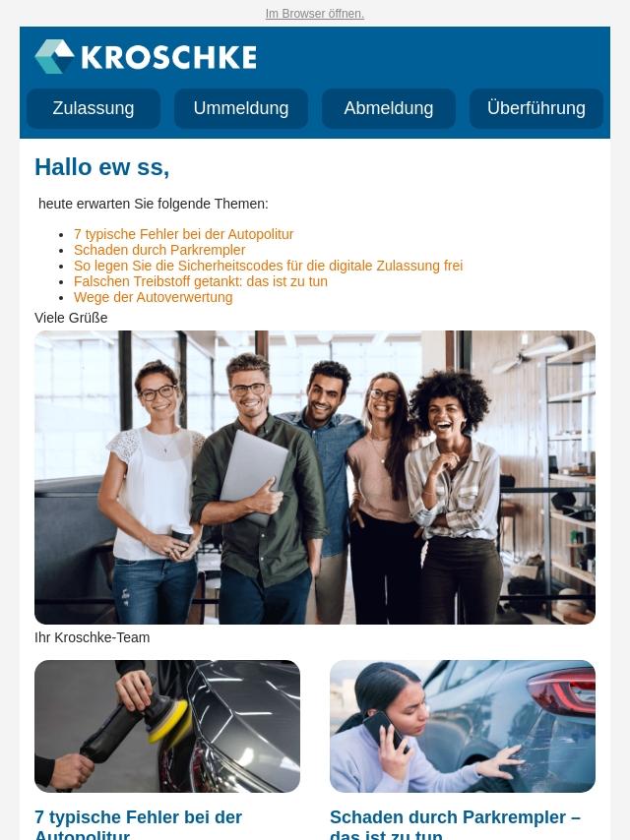
Task: Open the Zulassung navigation button
Action: [x=94, y=108]
